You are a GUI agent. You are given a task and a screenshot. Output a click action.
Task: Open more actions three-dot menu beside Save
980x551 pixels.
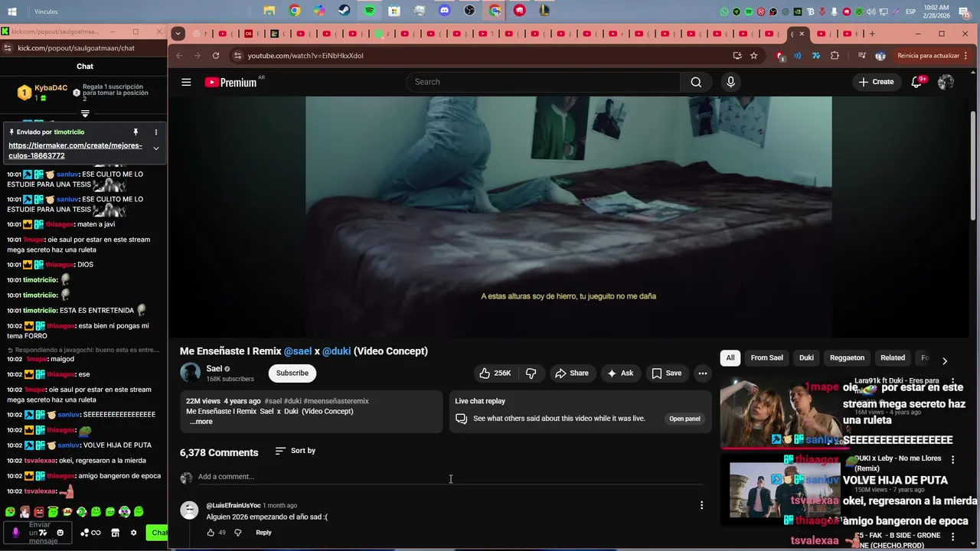[x=702, y=373]
